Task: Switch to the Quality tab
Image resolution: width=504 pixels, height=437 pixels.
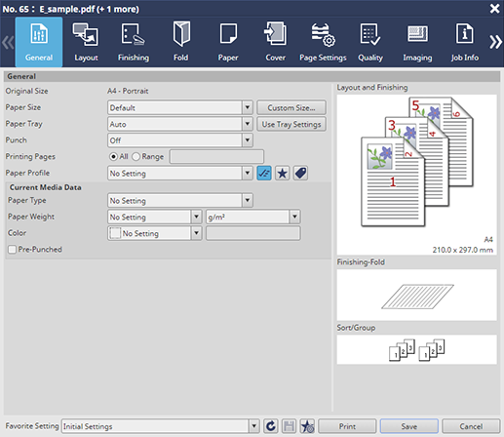Action: tap(370, 42)
